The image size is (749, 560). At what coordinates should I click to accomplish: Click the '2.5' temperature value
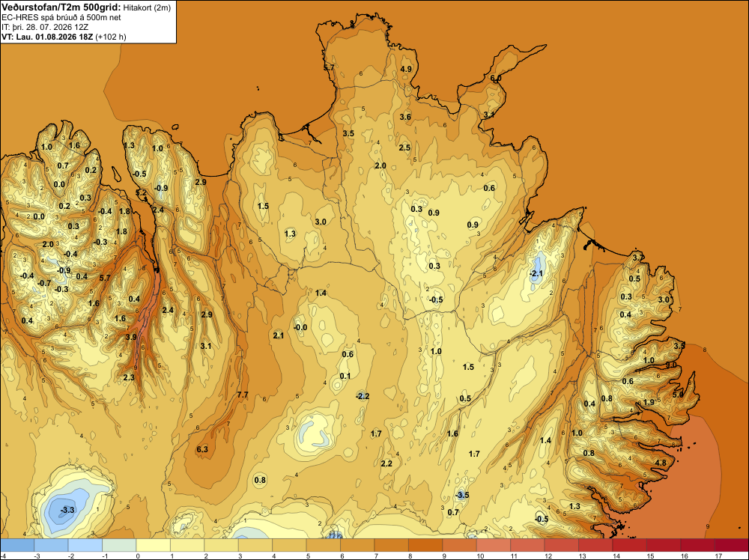point(404,147)
